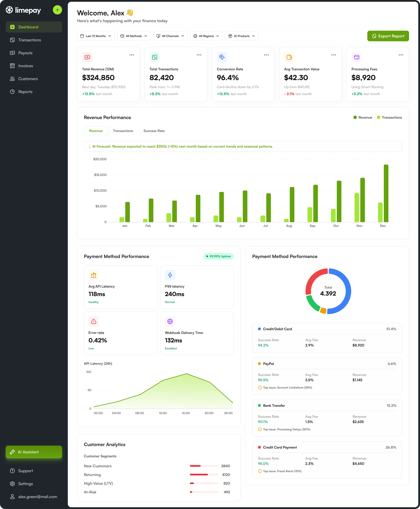Click the Reports sidebar icon

tap(12, 92)
